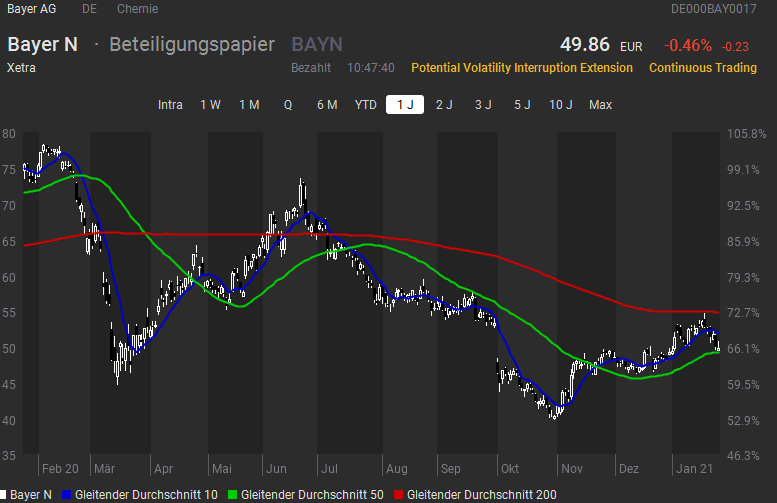The width and height of the screenshot is (777, 503).
Task: Click the 35 price axis label
Action: click(x=9, y=455)
